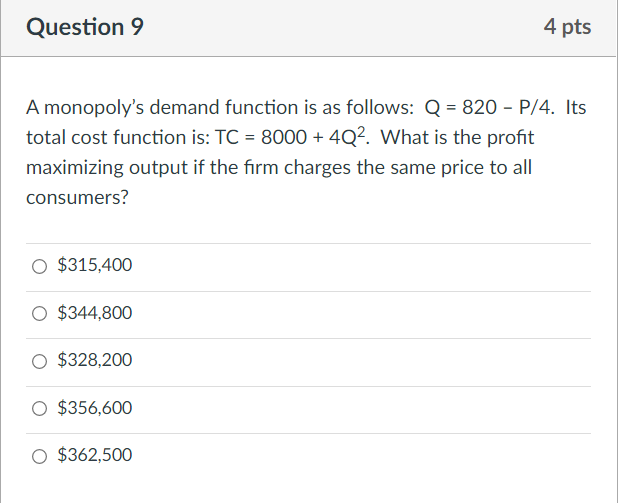Screen dimensions: 622x503
Task: Click the cost formula "TC = 8000 + 4Q²"
Action: pyautogui.click(x=292, y=137)
